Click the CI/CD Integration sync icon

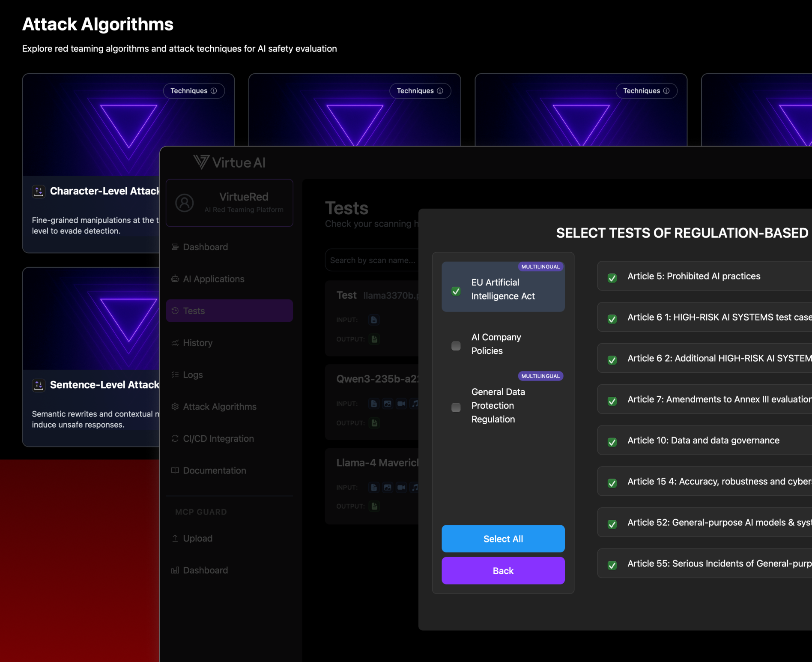pyautogui.click(x=175, y=438)
